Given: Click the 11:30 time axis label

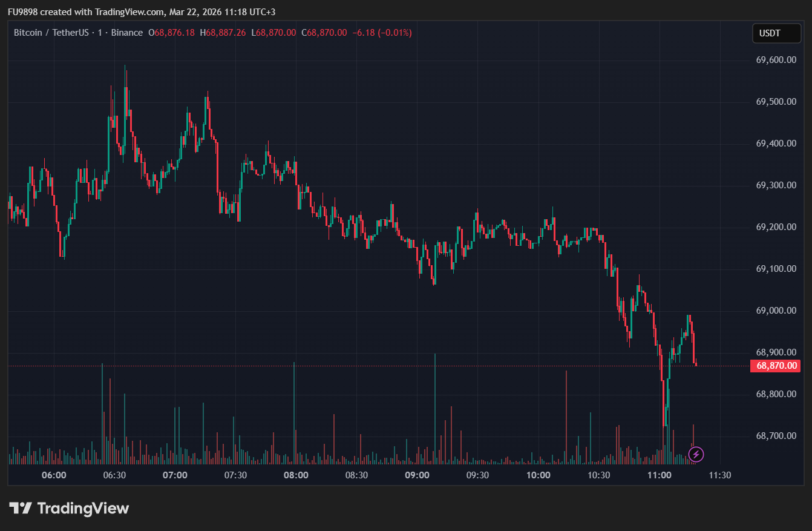Looking at the screenshot, I should pos(719,475).
